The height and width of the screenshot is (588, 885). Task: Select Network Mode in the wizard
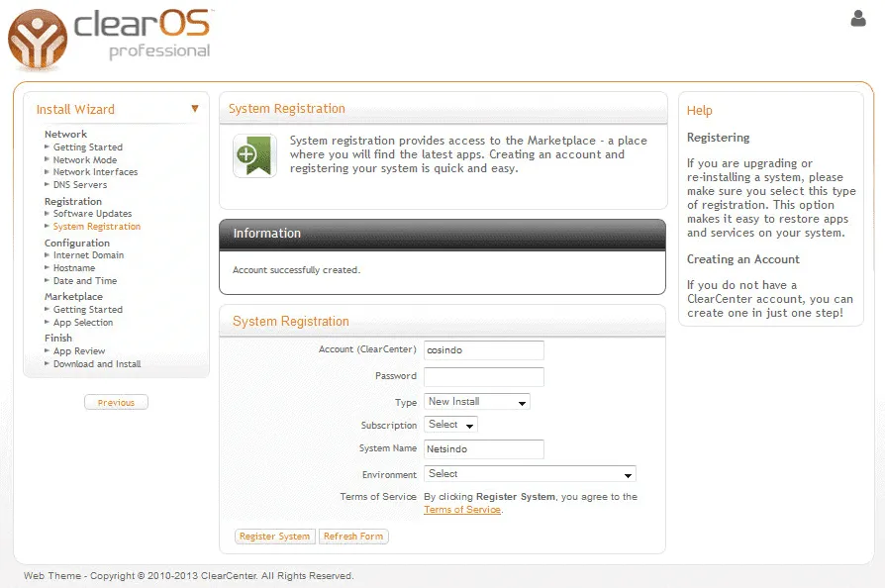point(85,160)
